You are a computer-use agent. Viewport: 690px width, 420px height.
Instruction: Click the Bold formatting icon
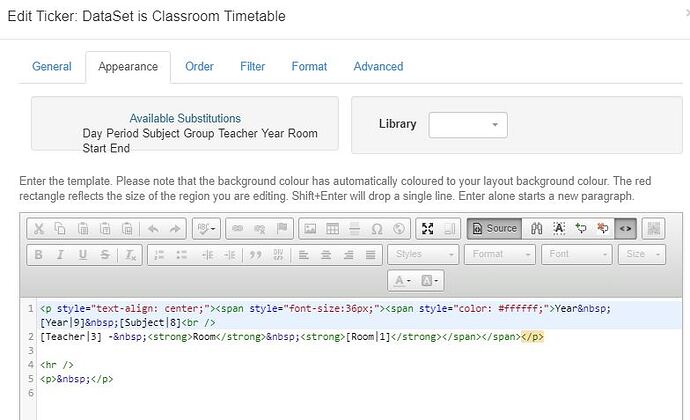click(x=38, y=255)
